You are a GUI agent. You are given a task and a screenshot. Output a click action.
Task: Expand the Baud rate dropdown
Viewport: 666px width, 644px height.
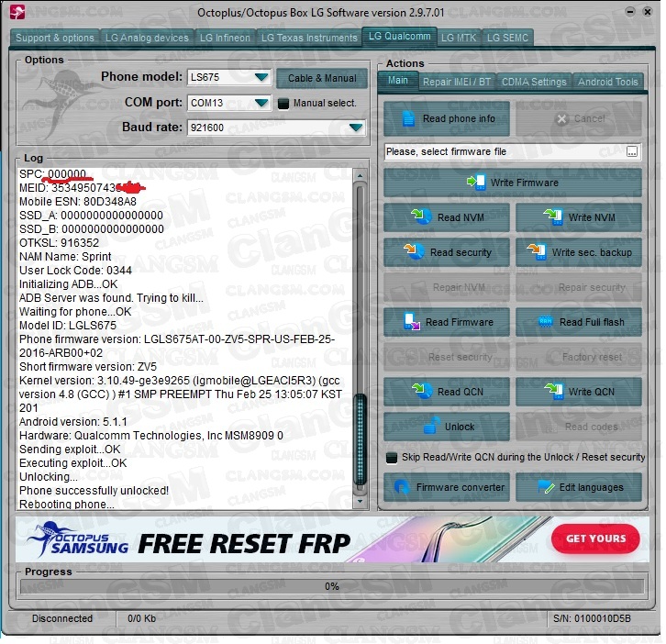[356, 128]
